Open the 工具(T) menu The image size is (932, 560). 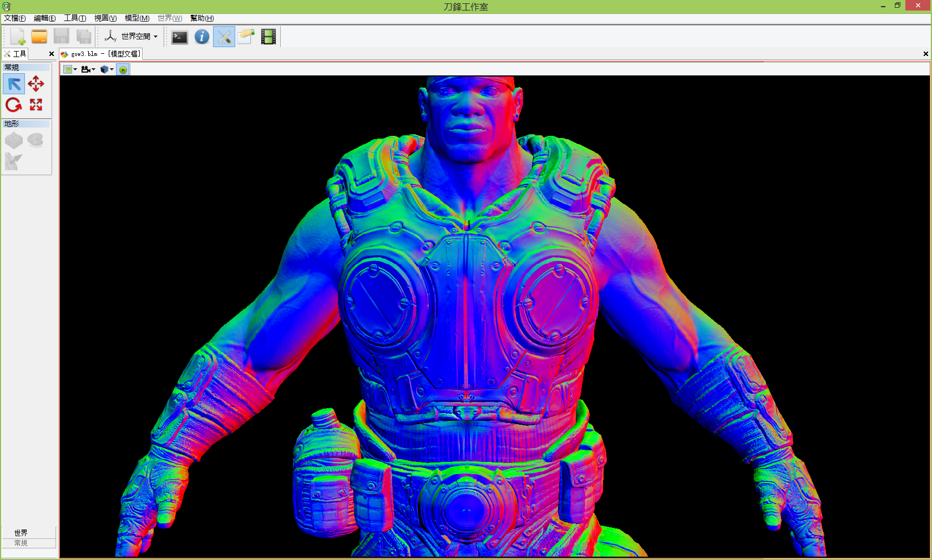pos(75,18)
